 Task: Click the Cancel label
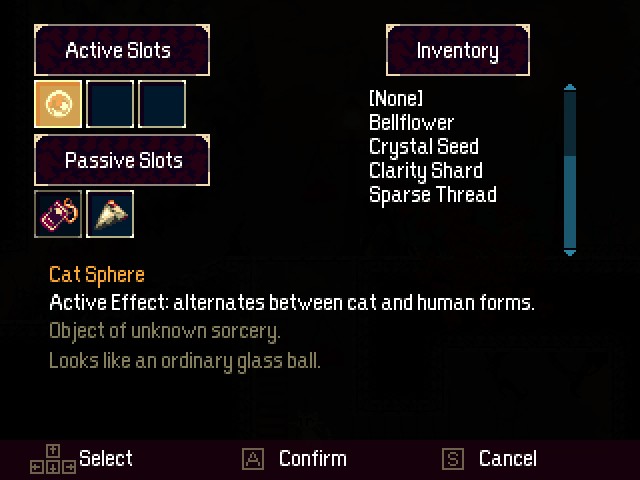pos(507,459)
